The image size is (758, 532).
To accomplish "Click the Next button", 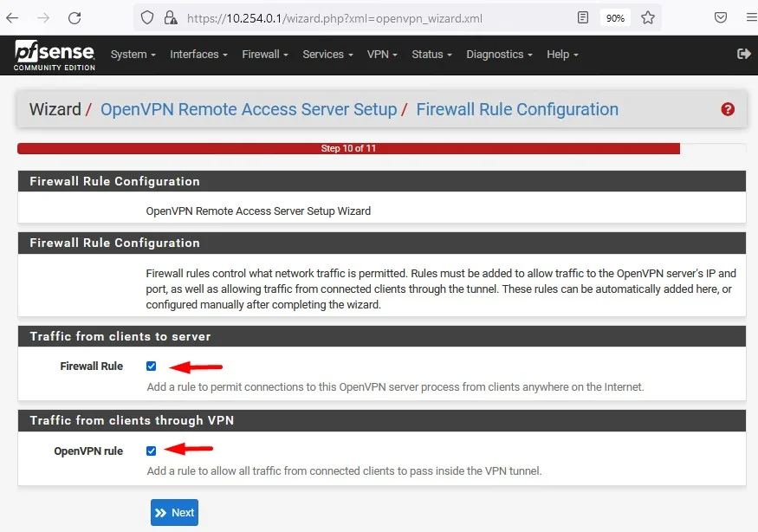I will (174, 512).
